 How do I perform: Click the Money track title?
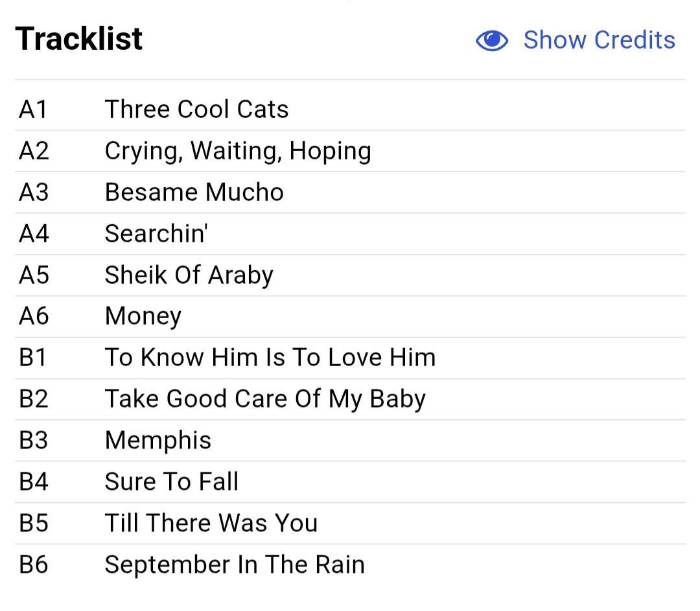143,317
